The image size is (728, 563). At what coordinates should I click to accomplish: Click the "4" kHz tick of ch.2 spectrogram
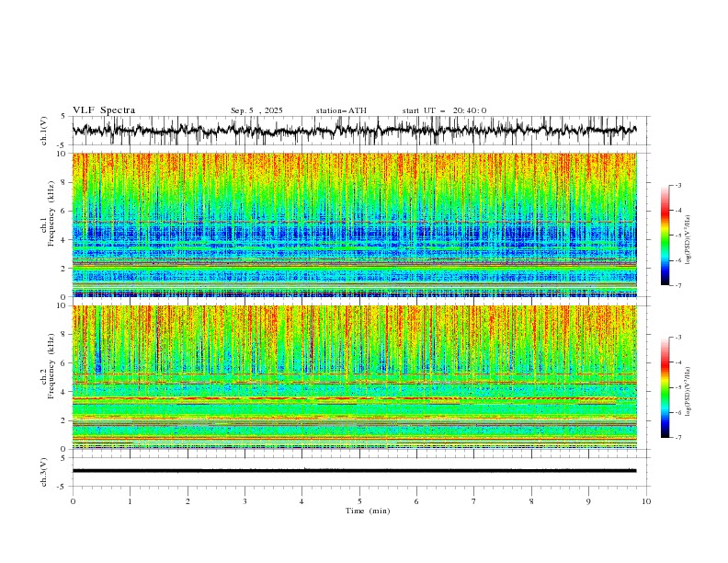tap(65, 392)
